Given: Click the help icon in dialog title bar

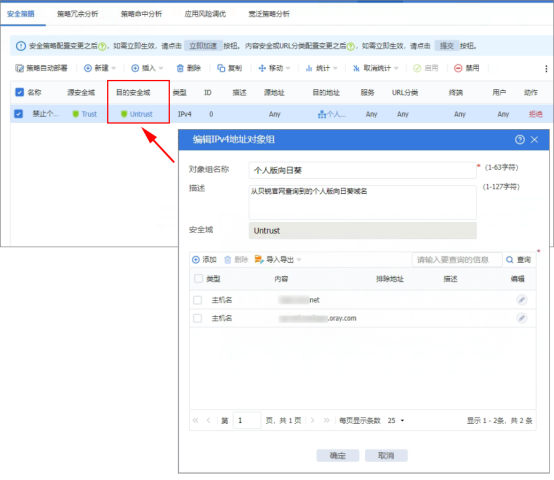Looking at the screenshot, I should pyautogui.click(x=519, y=140).
